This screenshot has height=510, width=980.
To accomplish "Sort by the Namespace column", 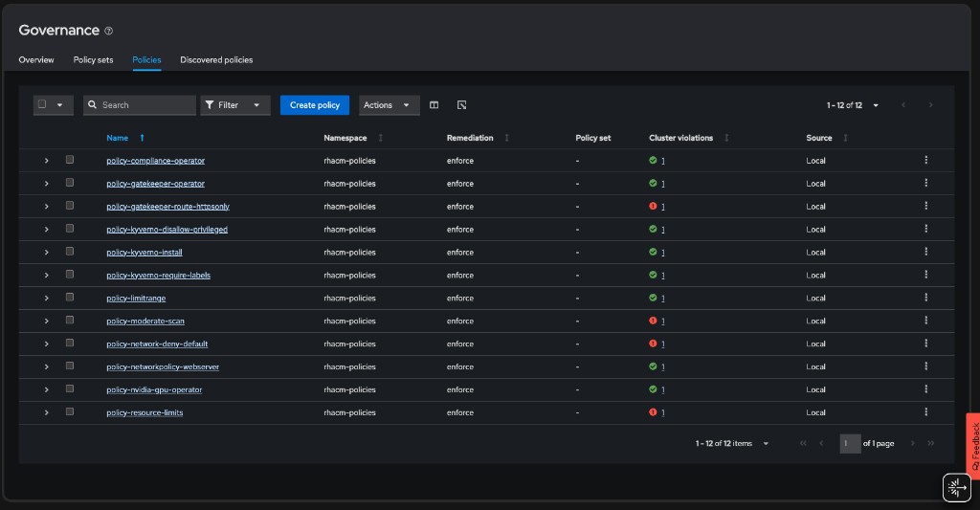I will [380, 138].
